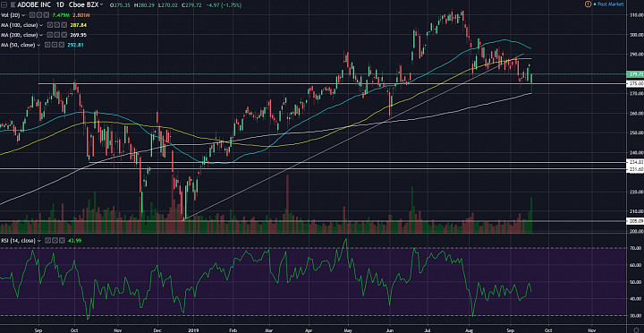Hide the MA (50, close) line

47,45
